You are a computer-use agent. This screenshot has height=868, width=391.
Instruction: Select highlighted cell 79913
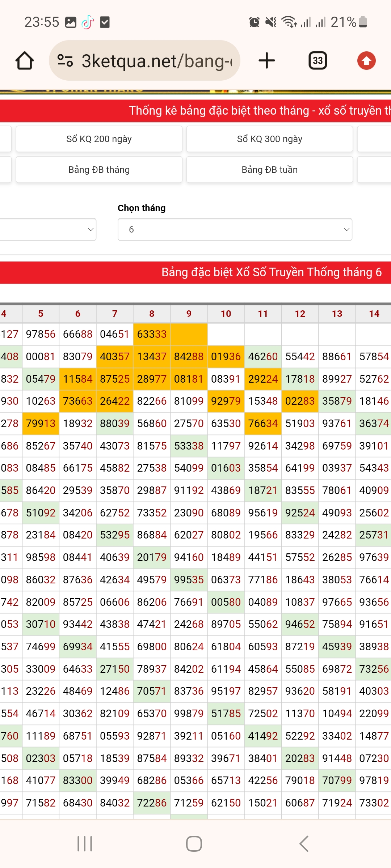click(41, 424)
